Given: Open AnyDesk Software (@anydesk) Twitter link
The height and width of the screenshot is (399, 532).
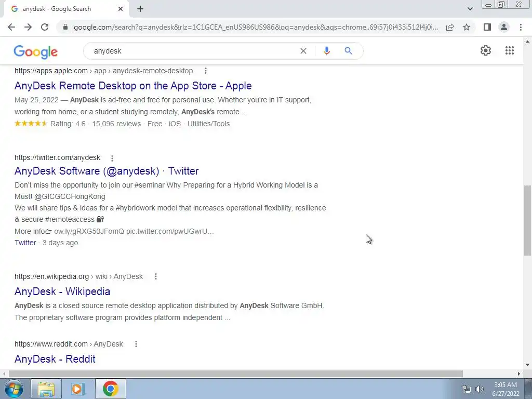Looking at the screenshot, I should coord(107,171).
